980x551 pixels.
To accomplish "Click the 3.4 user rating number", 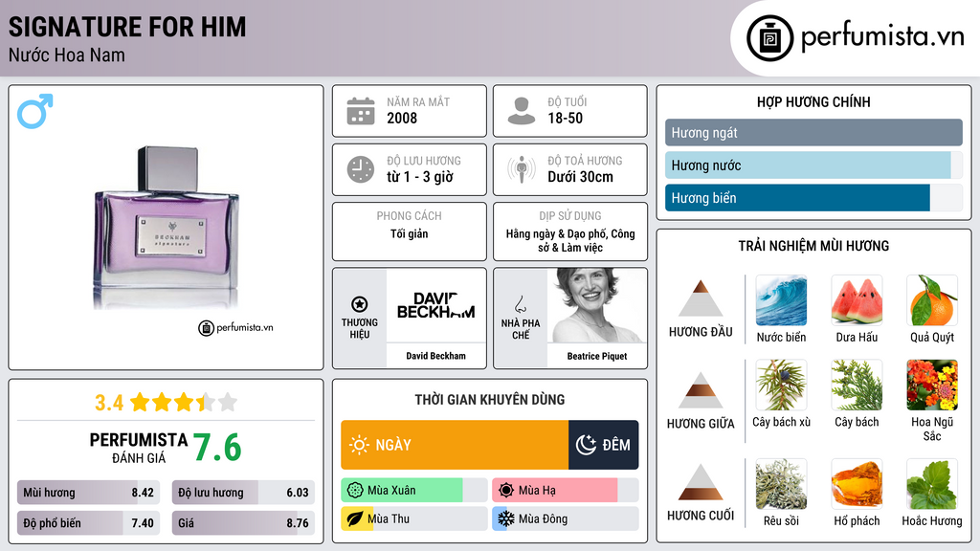I will [x=109, y=403].
